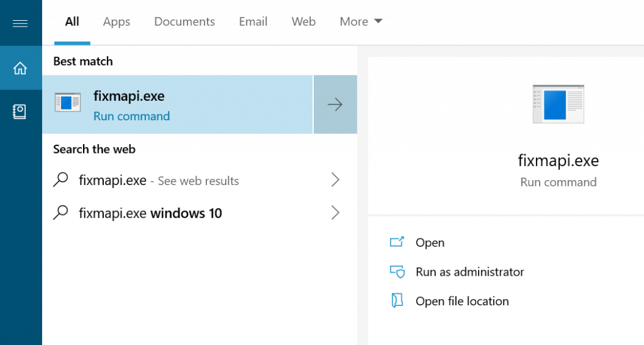Open 'fixmapi.exe - See web results' suggestion

(199, 180)
